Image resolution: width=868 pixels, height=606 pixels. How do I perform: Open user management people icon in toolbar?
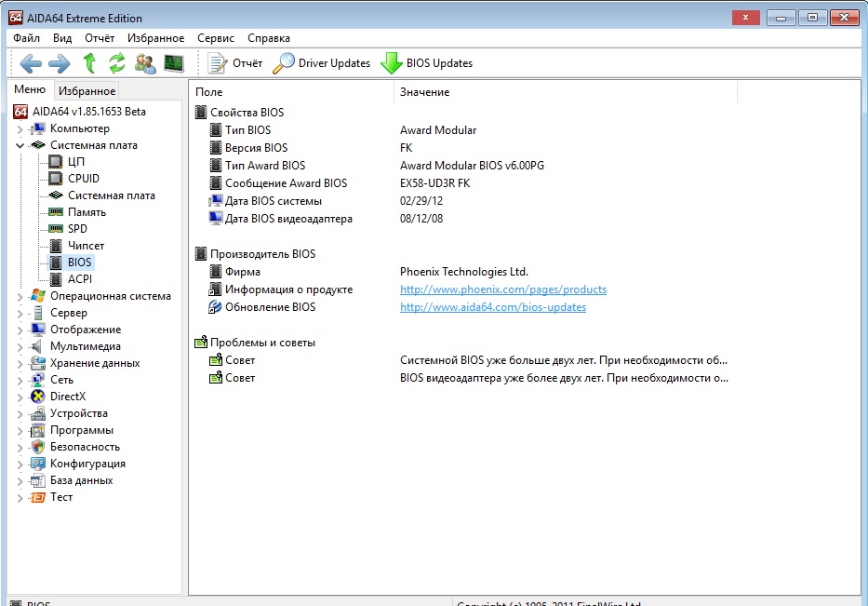point(145,63)
